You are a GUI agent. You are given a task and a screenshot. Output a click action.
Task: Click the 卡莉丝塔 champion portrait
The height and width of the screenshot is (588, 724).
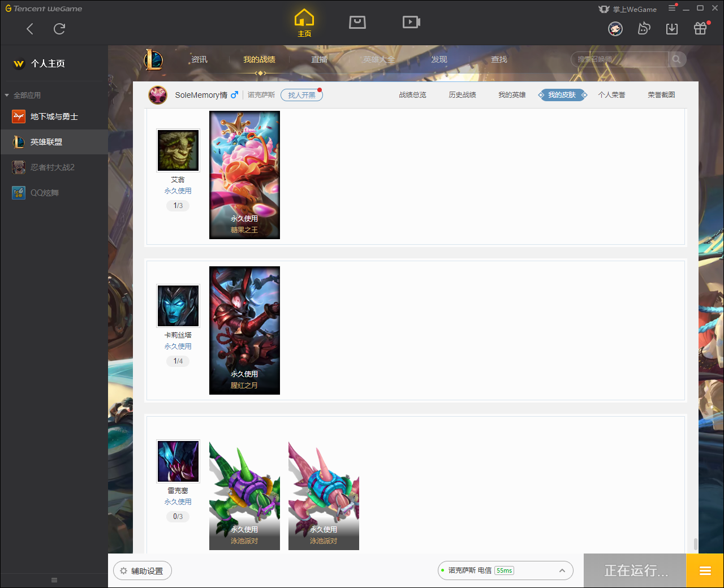point(178,306)
